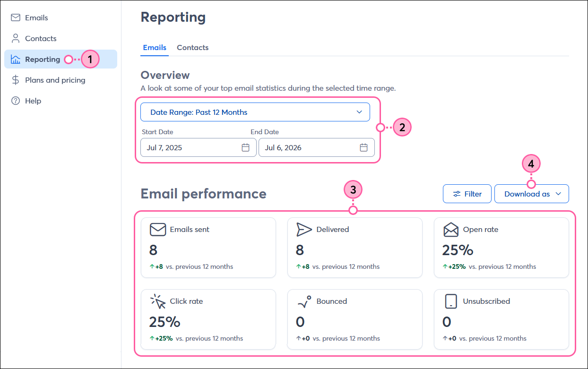Screen dimensions: 588x369
Task: Click the phone icon on Unsubscribed card
Action: [451, 301]
